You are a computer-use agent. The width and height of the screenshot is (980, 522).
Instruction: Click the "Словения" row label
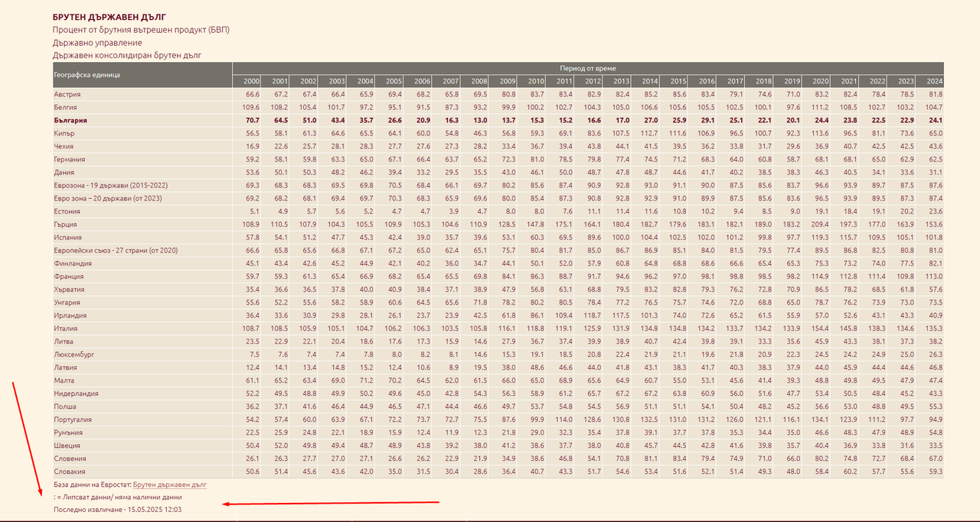click(70, 458)
